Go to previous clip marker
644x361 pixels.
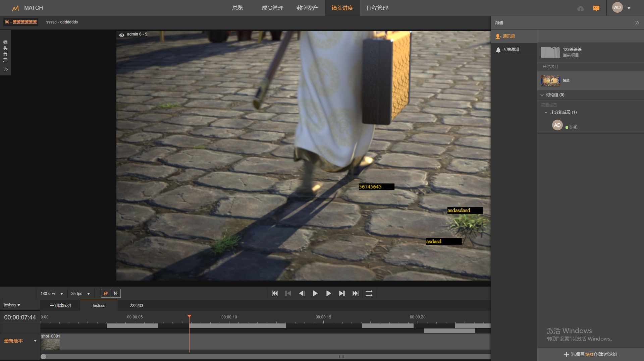point(288,294)
